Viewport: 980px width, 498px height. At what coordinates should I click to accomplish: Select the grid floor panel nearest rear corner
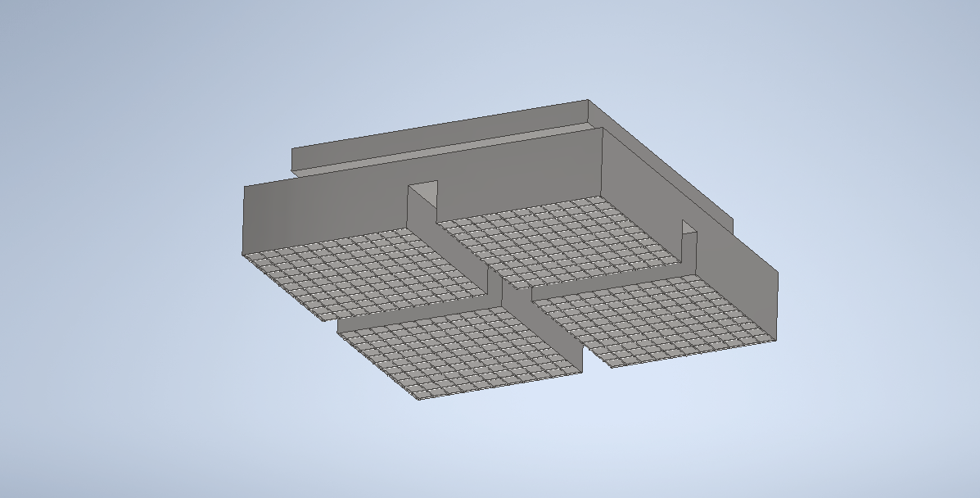(x=558, y=242)
